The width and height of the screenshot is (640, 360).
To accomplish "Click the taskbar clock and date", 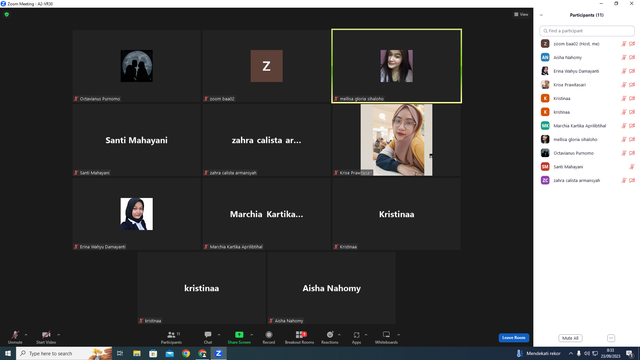I will [x=610, y=353].
